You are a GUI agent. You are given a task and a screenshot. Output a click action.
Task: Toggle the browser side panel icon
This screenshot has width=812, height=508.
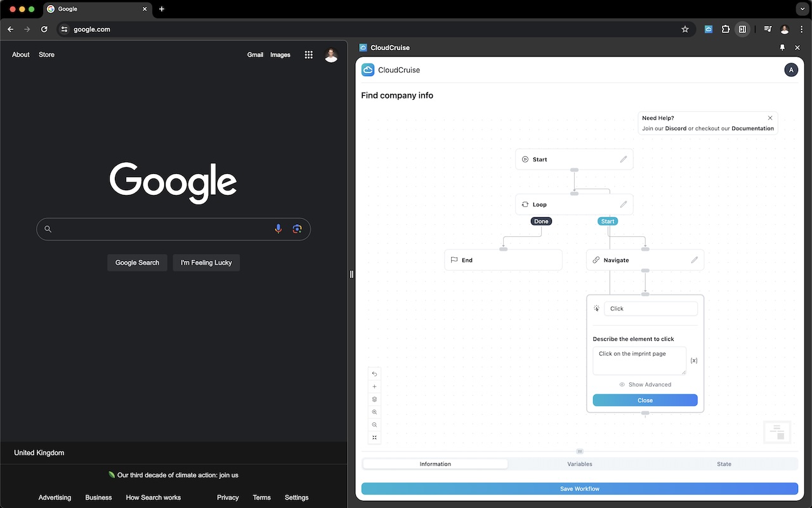pos(742,29)
